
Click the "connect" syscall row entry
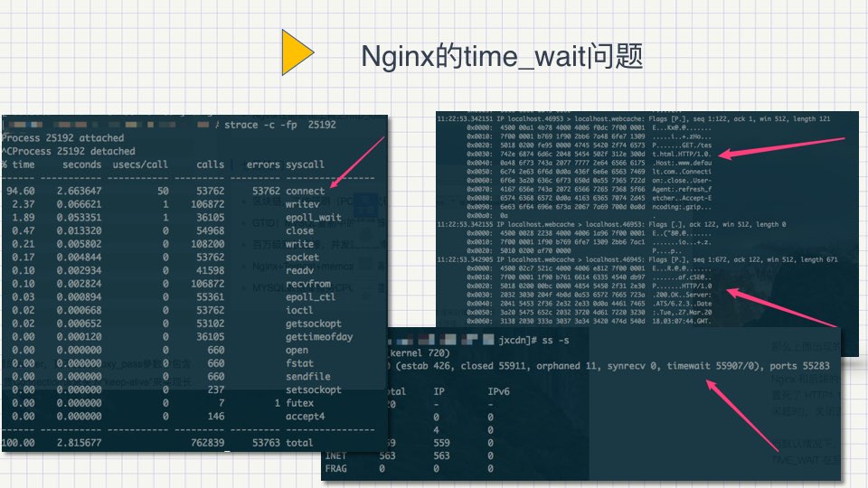305,192
